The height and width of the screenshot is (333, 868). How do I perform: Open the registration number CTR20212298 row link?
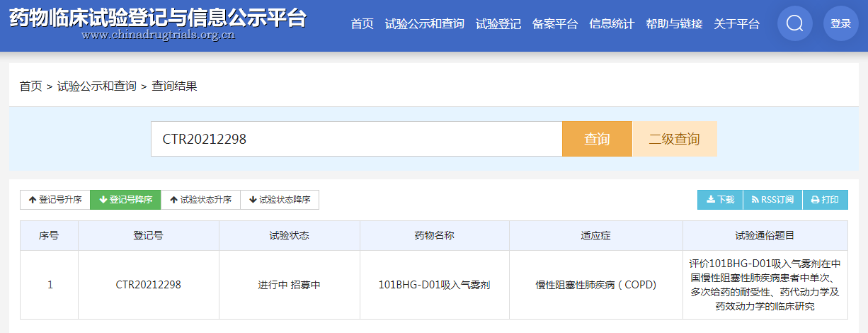149,285
